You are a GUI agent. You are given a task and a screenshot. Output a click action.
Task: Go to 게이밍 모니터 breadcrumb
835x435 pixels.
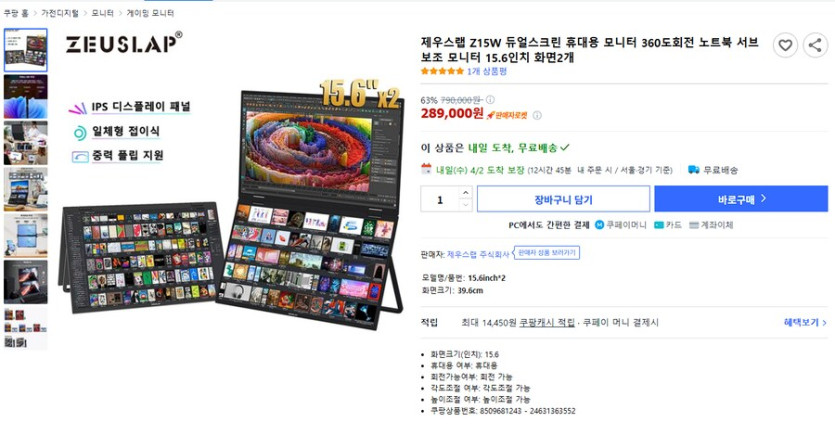(x=150, y=13)
